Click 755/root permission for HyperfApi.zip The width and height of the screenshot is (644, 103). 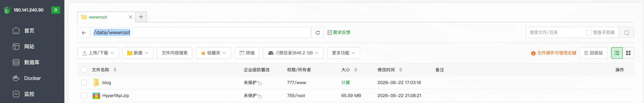(296, 95)
